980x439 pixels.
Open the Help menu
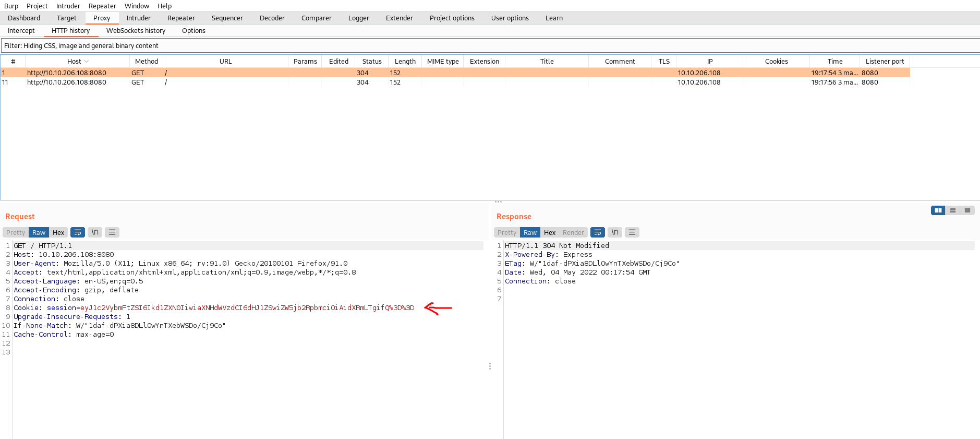pos(164,6)
